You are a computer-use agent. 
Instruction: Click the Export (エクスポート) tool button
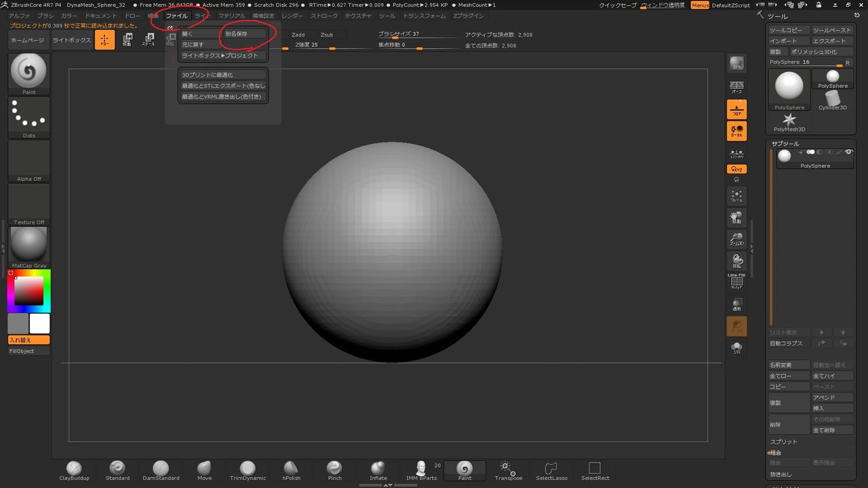click(x=832, y=41)
